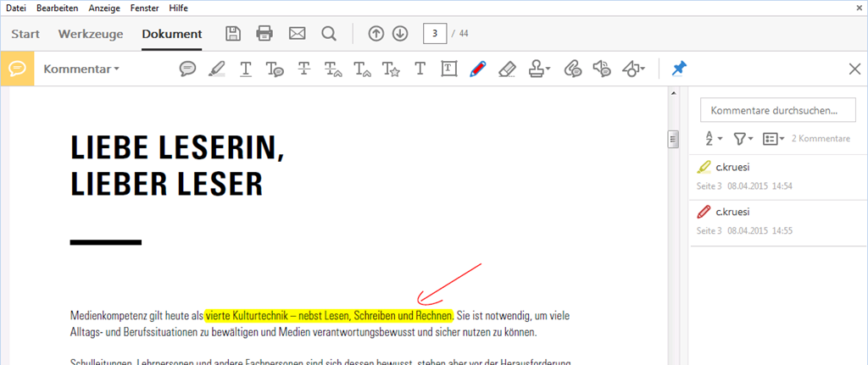Choose the underline text tool
This screenshot has height=365, width=868.
point(246,69)
